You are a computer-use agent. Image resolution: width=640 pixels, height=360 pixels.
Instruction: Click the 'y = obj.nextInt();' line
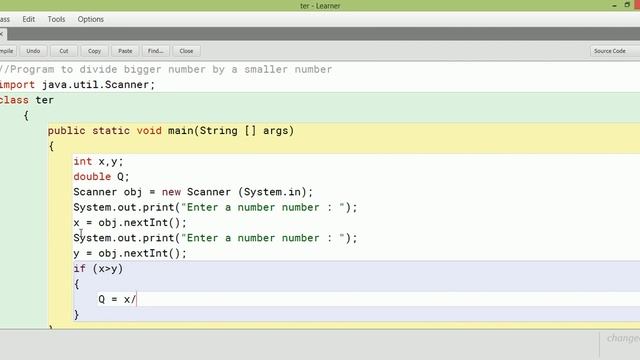[x=130, y=253]
